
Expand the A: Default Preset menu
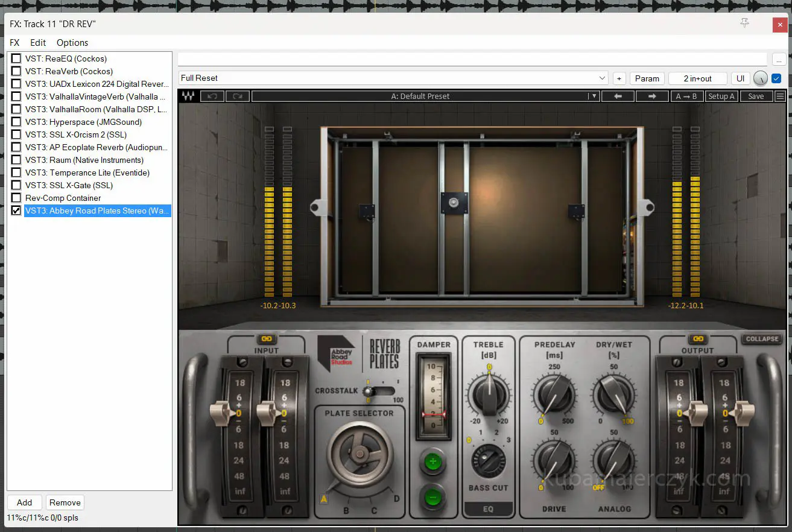coord(594,97)
